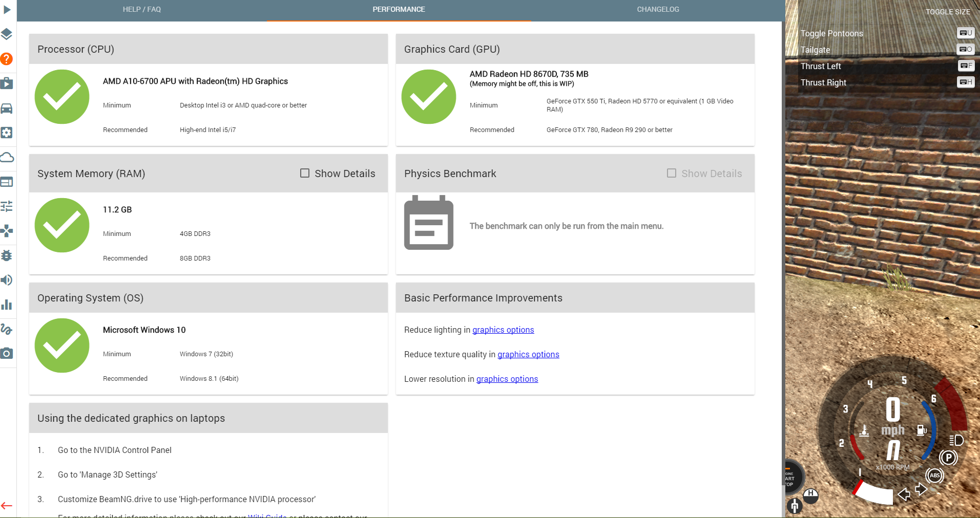Click the right turn signal arrow
The height and width of the screenshot is (518, 980).
pyautogui.click(x=921, y=489)
